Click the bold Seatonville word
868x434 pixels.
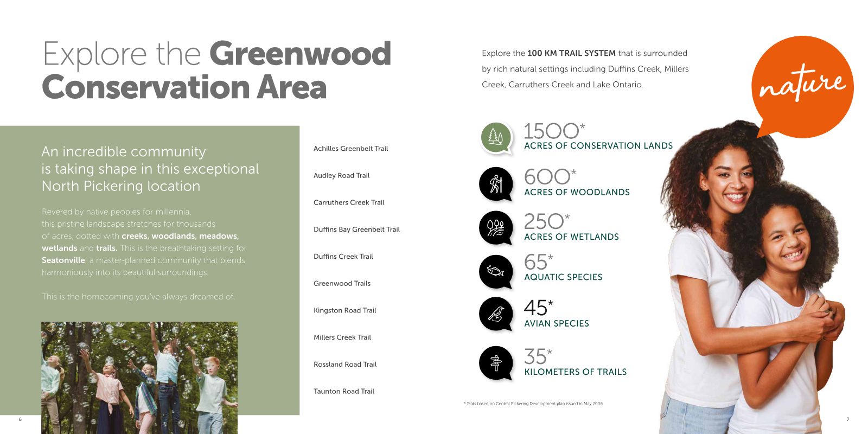coord(63,260)
